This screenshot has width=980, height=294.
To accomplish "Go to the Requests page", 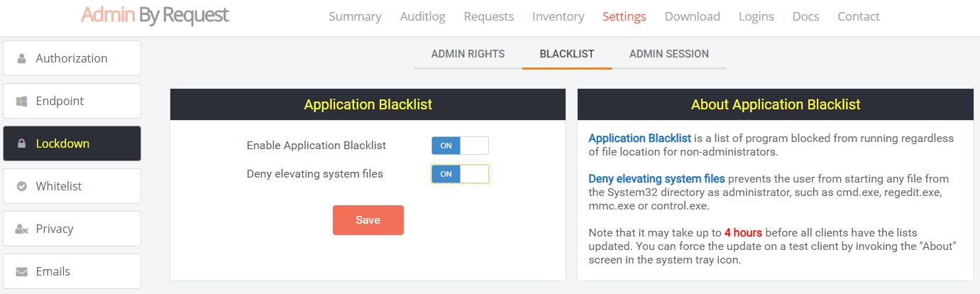I will click(488, 16).
